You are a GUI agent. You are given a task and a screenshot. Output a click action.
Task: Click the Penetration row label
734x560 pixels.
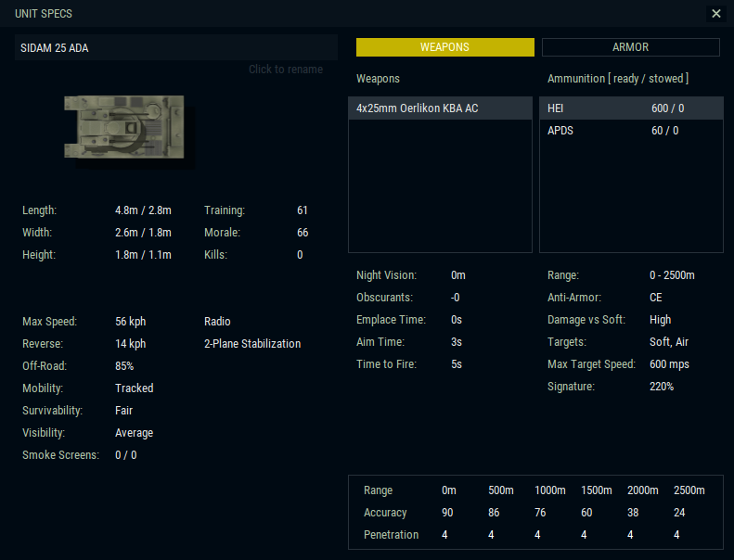(392, 535)
